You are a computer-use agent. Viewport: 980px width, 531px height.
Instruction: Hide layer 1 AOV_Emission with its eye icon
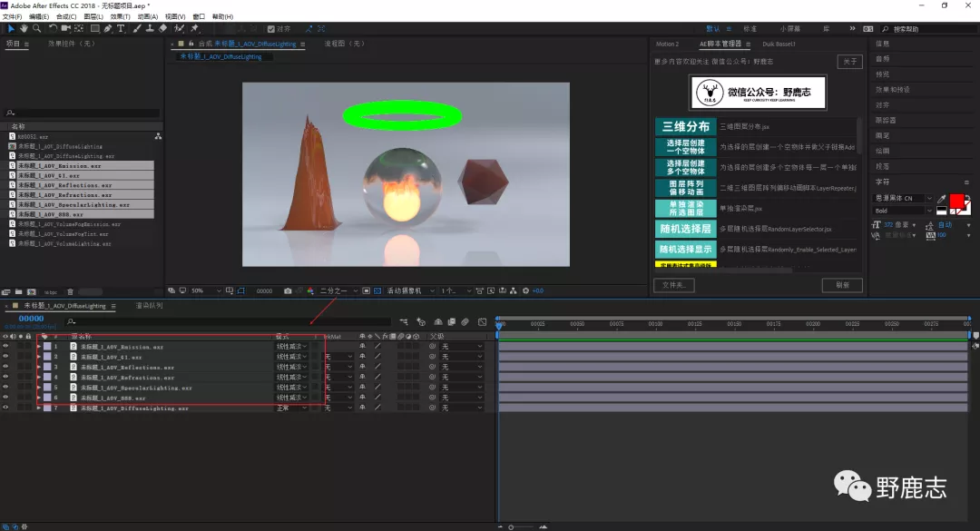click(5, 347)
